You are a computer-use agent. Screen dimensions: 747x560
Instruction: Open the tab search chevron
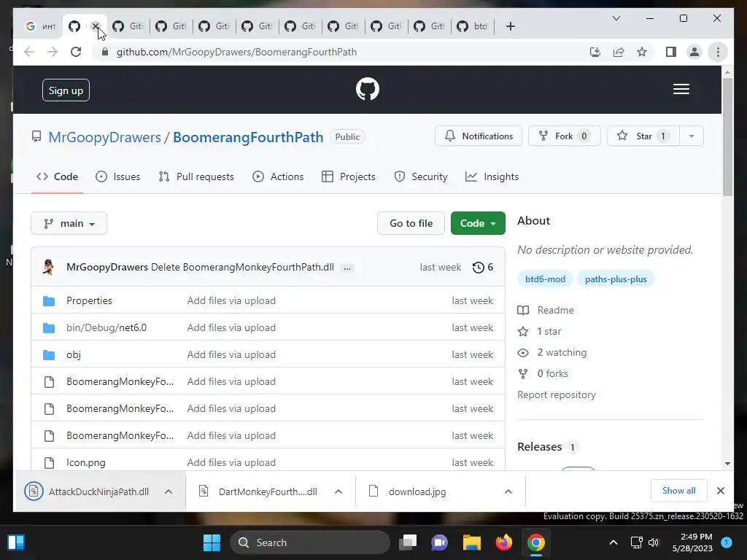[x=616, y=18]
